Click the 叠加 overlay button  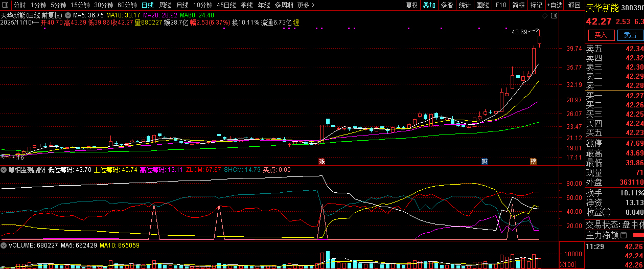[429, 5]
